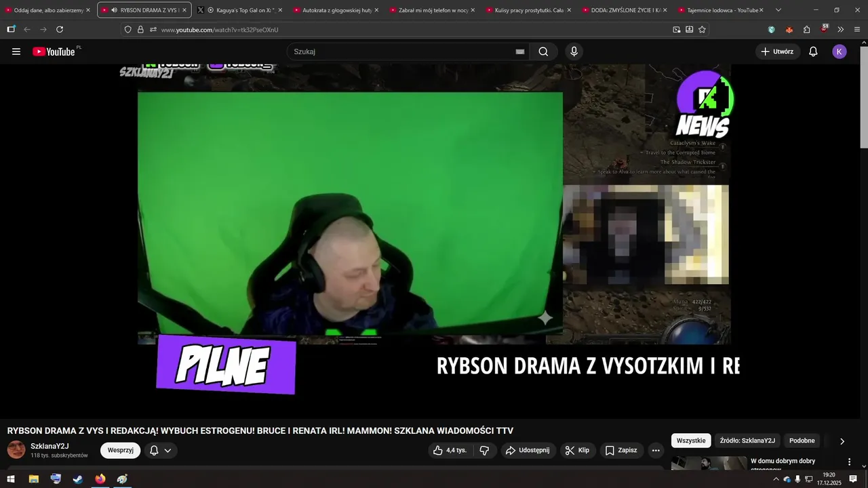Open Firefox View from the tab bar

(x=11, y=29)
